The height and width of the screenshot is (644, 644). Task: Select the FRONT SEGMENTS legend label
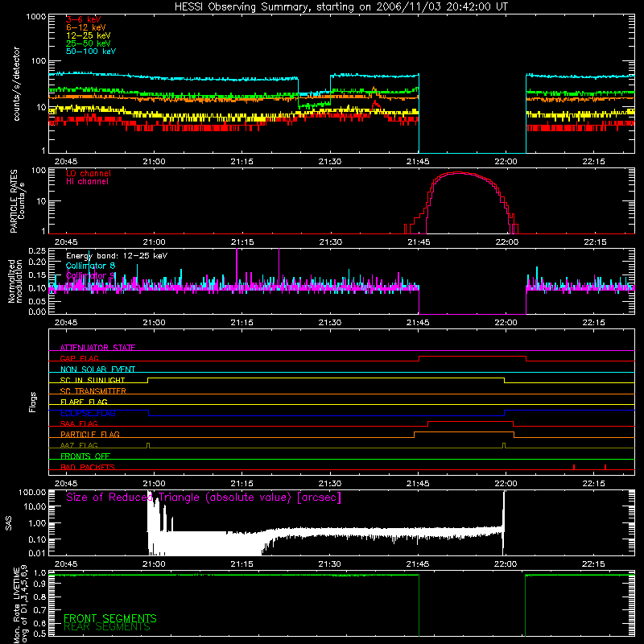point(110,618)
